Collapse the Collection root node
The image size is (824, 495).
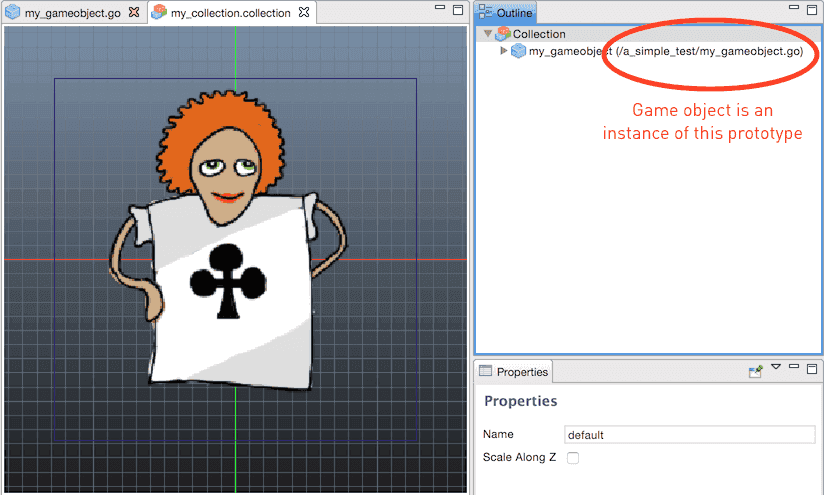pyautogui.click(x=488, y=34)
